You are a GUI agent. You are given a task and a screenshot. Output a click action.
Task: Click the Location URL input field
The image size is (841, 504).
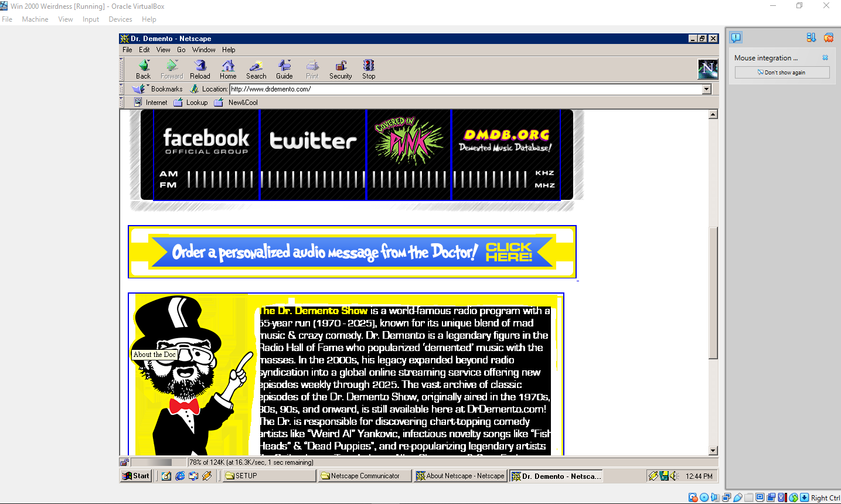click(466, 89)
